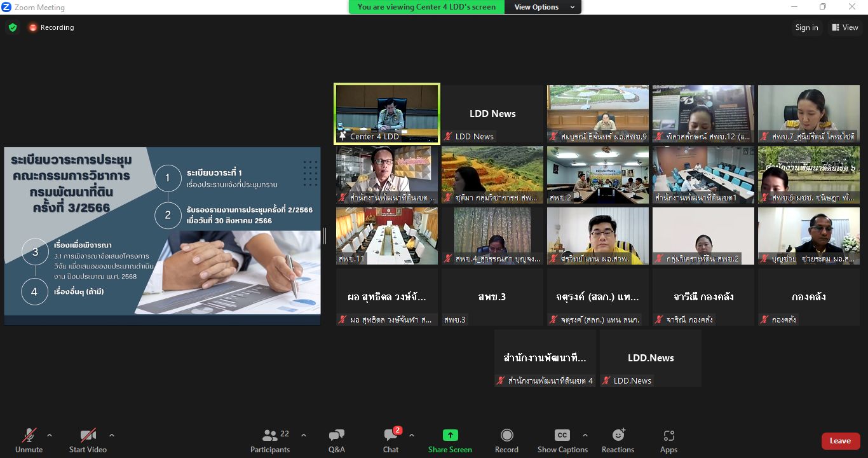Click the green Share Screen icon
Viewport: 868px width, 458px height.
click(x=450, y=435)
